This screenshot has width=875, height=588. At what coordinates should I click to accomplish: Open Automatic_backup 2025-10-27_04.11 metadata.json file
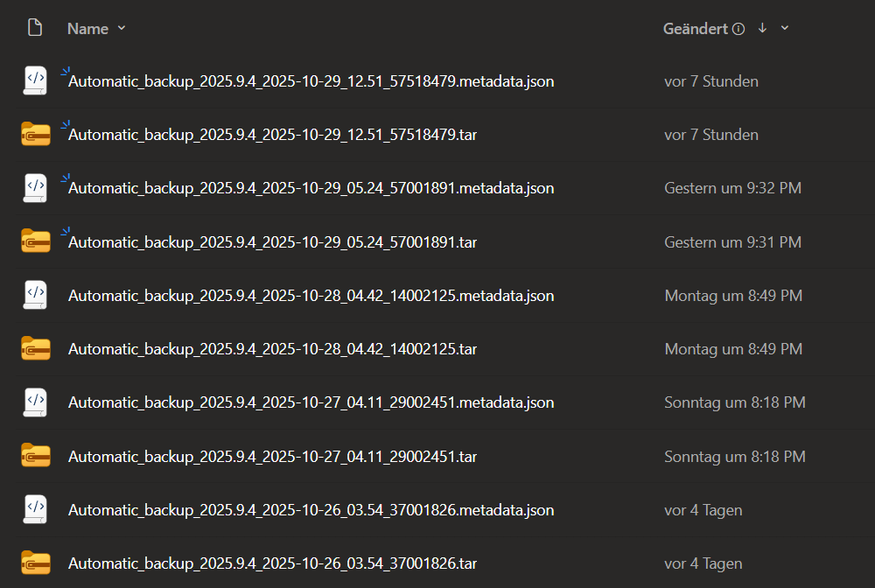311,402
